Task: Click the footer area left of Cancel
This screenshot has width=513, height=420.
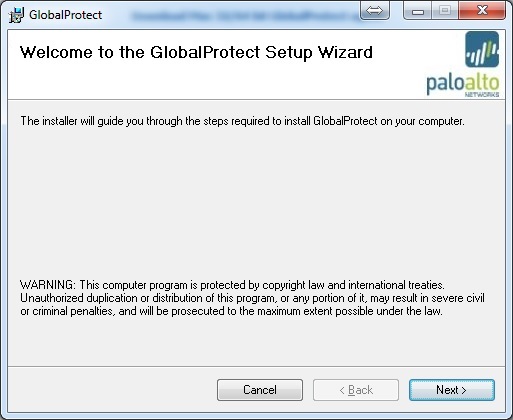Action: point(112,390)
